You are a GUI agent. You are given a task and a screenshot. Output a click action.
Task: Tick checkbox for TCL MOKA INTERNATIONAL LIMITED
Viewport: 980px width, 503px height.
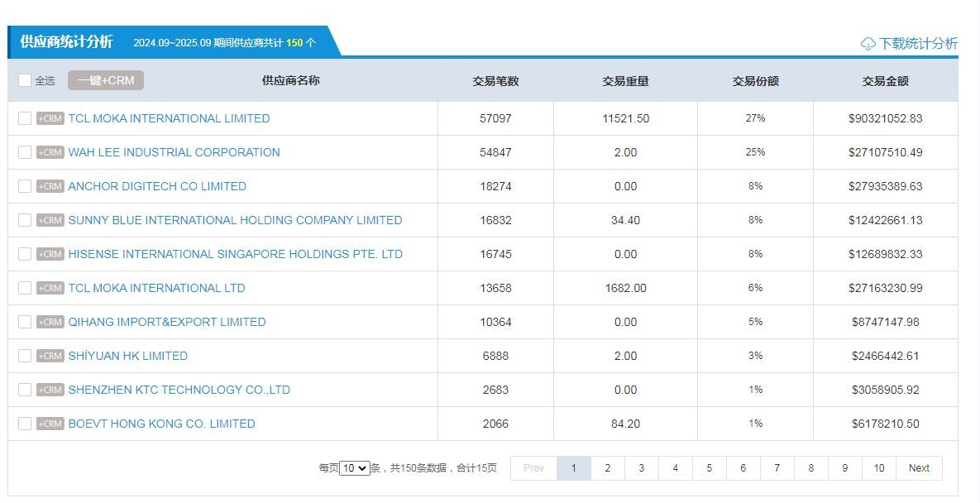click(x=25, y=118)
